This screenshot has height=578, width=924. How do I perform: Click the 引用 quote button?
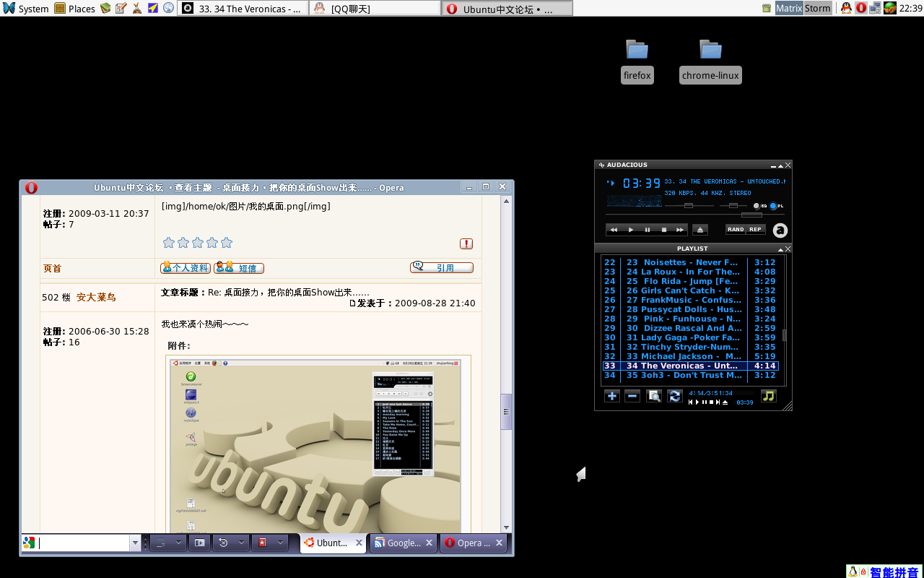(442, 267)
